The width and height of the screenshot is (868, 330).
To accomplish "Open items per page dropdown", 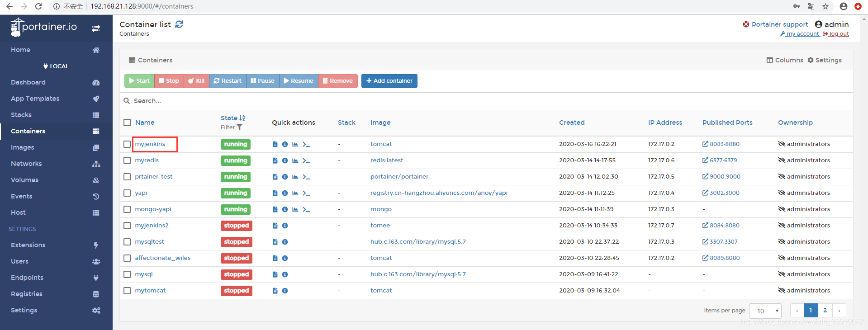I will click(765, 311).
